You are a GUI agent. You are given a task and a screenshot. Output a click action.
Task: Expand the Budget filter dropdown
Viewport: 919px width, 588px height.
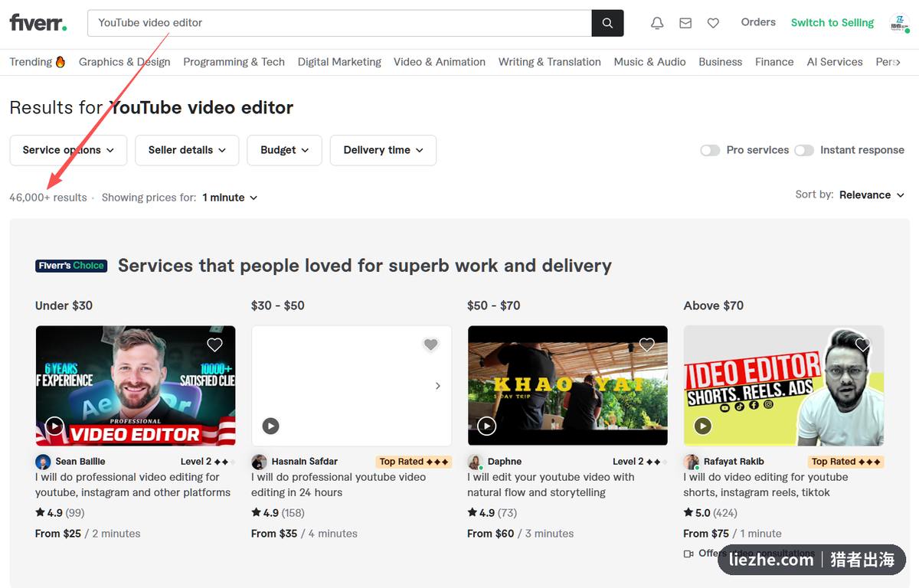click(284, 150)
